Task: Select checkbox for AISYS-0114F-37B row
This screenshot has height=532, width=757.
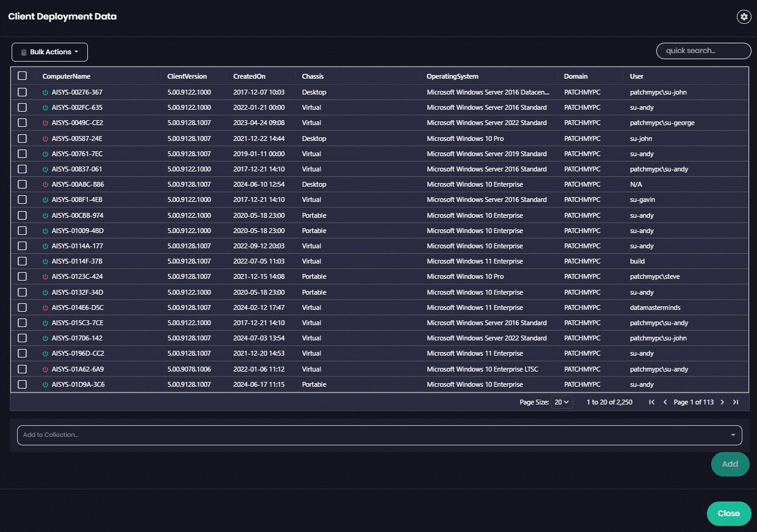Action: click(x=23, y=261)
